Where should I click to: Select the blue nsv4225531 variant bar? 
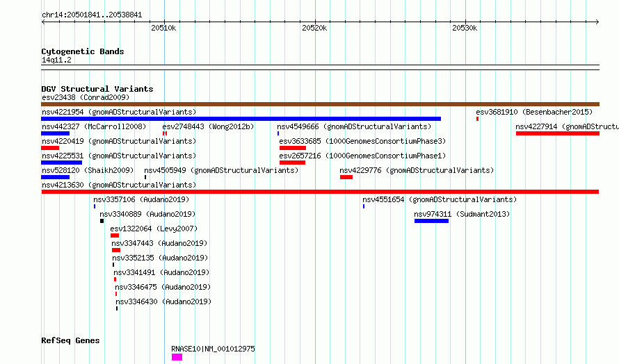coord(62,163)
